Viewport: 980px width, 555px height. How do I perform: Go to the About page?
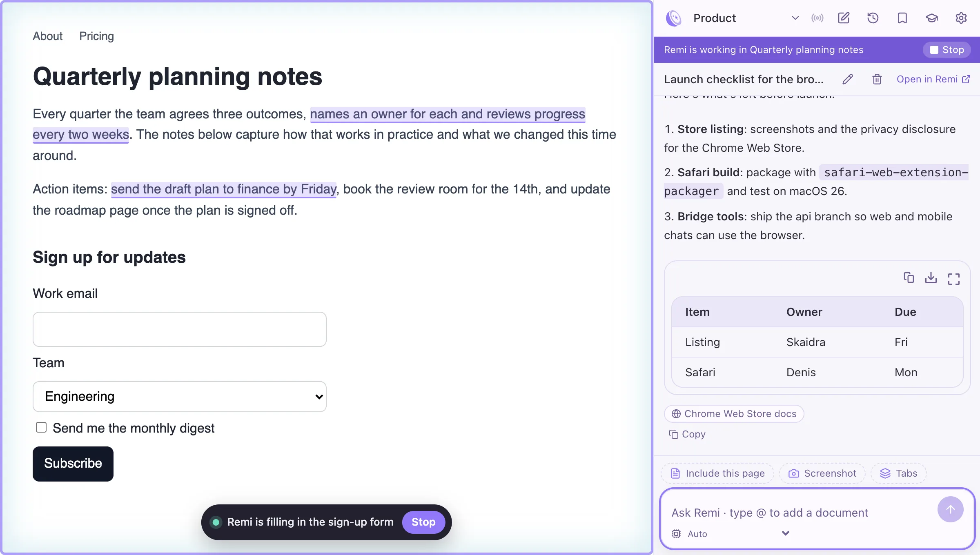click(x=47, y=36)
